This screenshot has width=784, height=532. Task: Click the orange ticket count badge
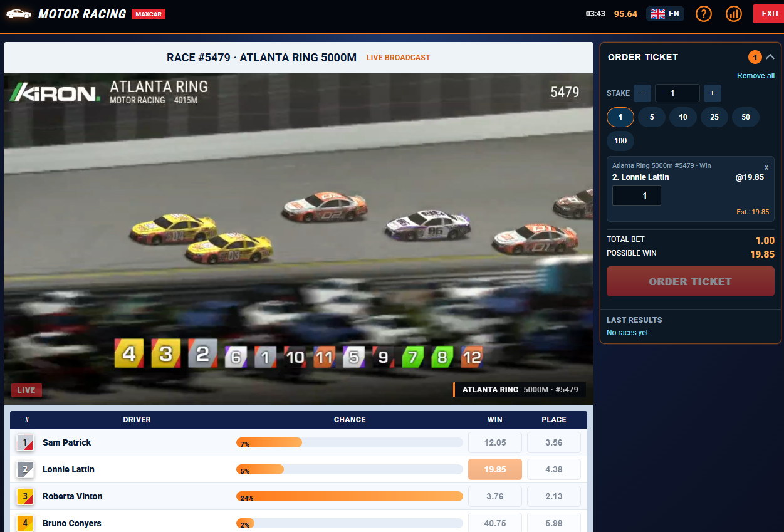[x=755, y=57]
